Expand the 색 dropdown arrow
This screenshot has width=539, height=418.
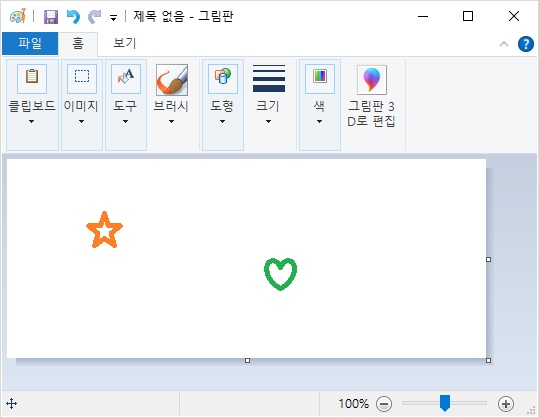tap(319, 121)
